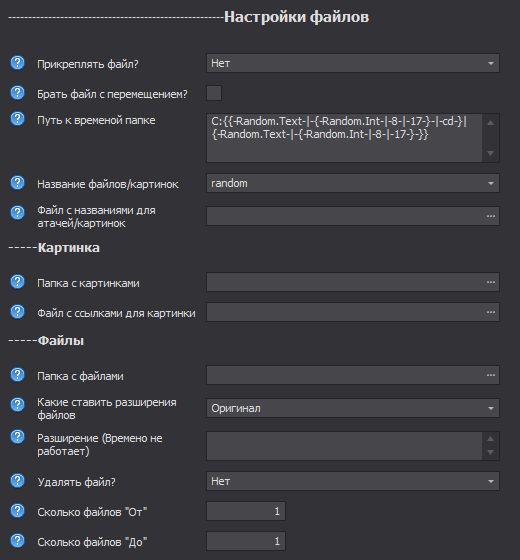Screen dimensions: 520x560
Task: Browse for "Файл с ссылками для картинки"
Action: click(x=491, y=312)
